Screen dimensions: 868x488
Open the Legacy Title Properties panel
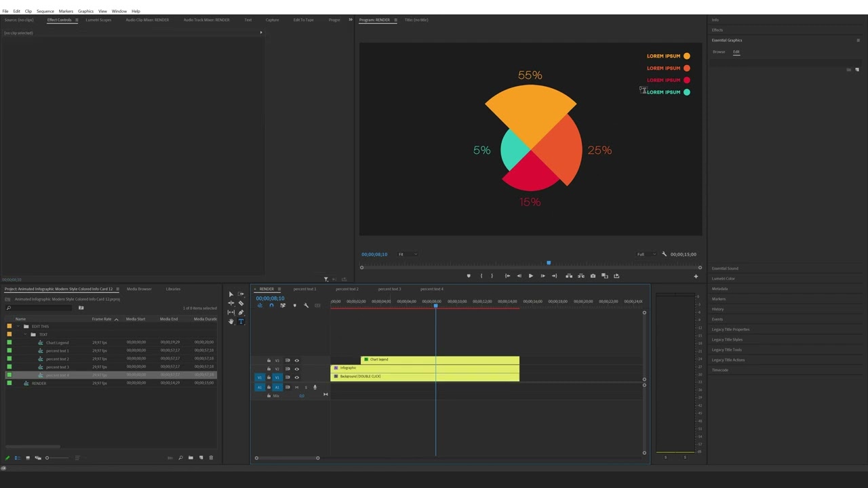[730, 329]
